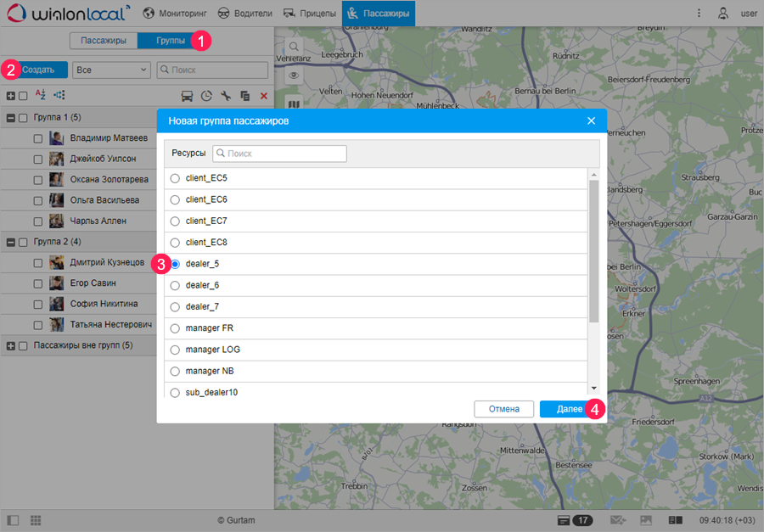
Task: Choose the manager FR resource
Action: (175, 328)
